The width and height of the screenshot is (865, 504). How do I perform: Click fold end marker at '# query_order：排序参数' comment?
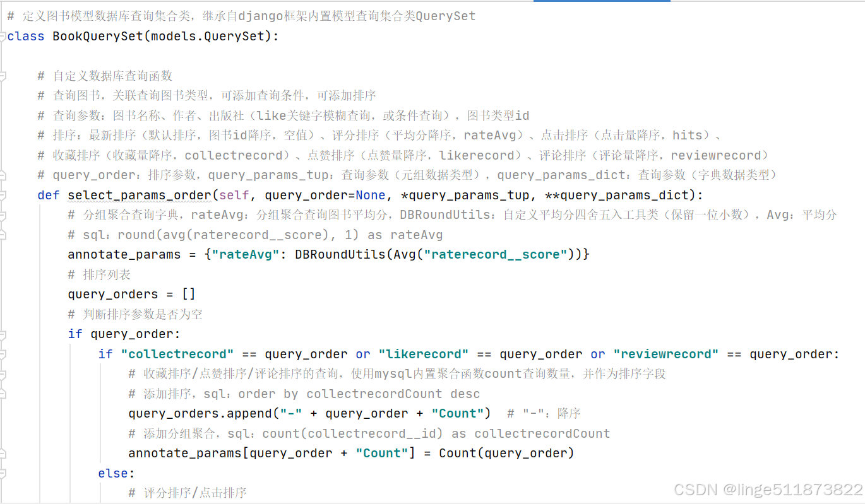[3, 175]
